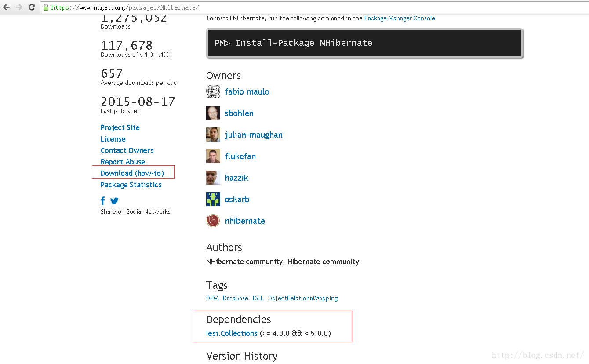Click the Contact Owners link
This screenshot has height=364, width=589.
[x=127, y=150]
